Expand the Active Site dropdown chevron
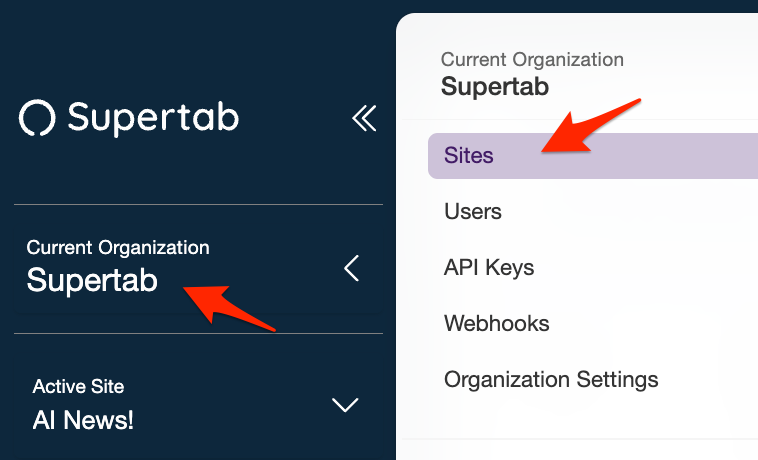 tap(345, 405)
